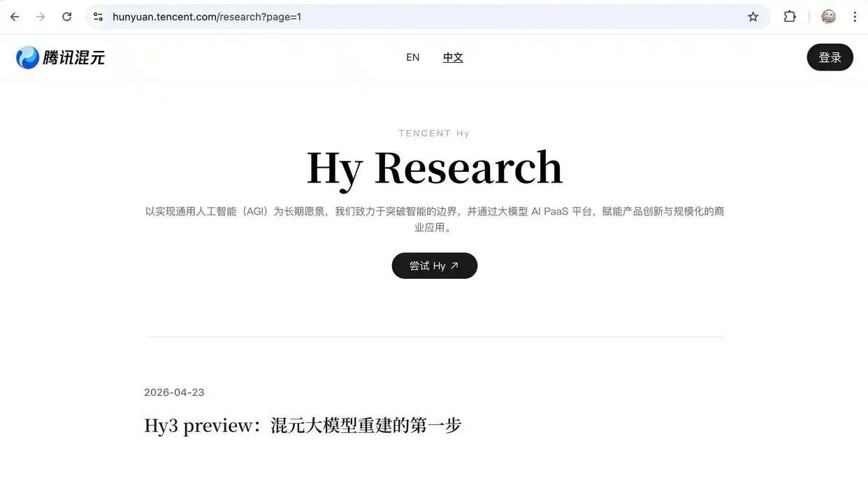This screenshot has height=488, width=868.
Task: Click the 尝试 Hy button
Action: 434,266
